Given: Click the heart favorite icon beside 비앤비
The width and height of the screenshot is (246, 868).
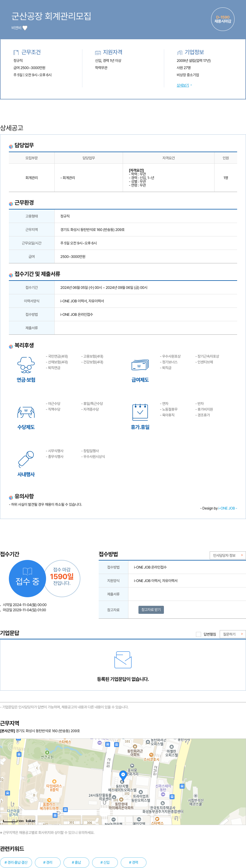Looking at the screenshot, I should click(x=25, y=28).
